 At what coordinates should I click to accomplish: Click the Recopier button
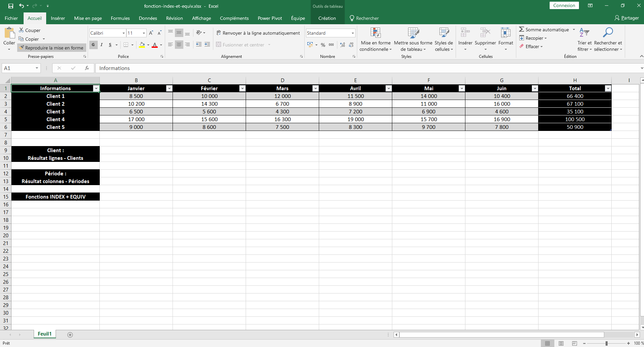[533, 38]
